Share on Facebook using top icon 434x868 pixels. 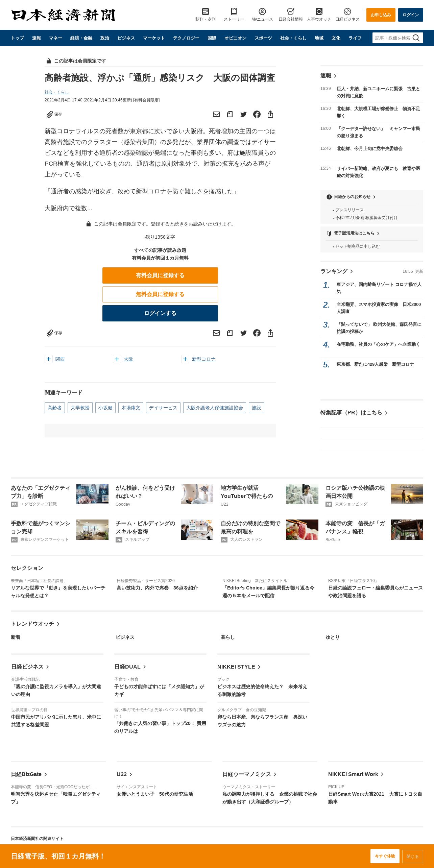tap(257, 114)
